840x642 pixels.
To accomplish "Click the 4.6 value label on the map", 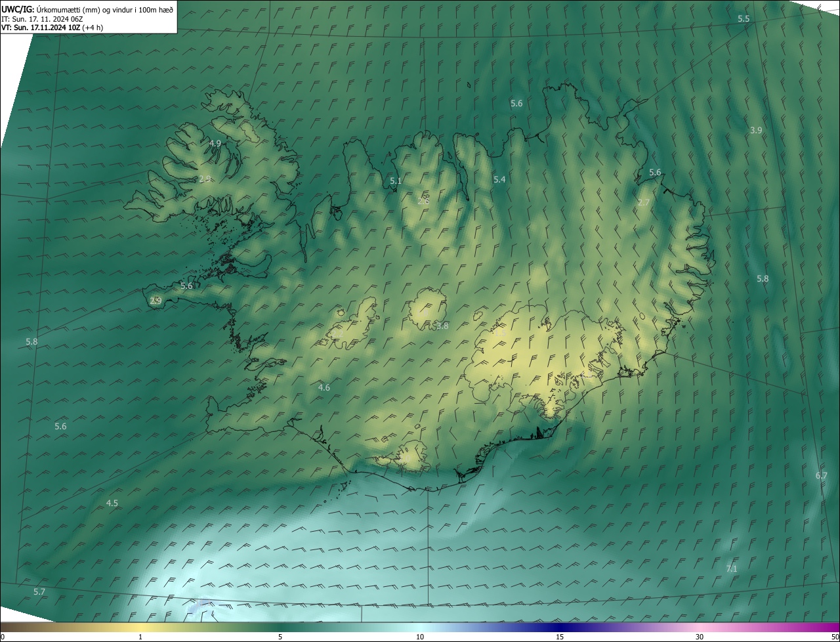I will point(324,388).
